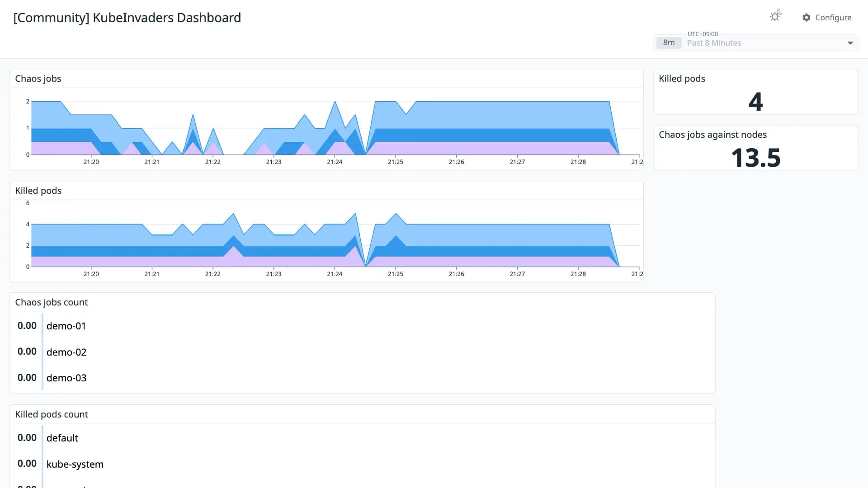Viewport: 868px width, 488px height.
Task: Click the dashboard title KubeInvaders Dashboard
Action: [127, 18]
